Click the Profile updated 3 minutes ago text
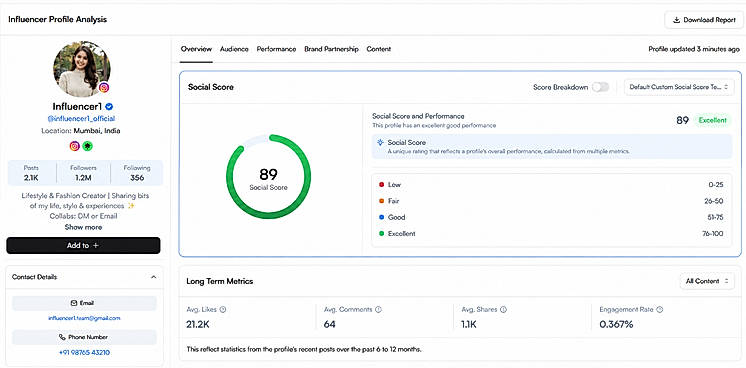This screenshot has height=368, width=746. (694, 49)
